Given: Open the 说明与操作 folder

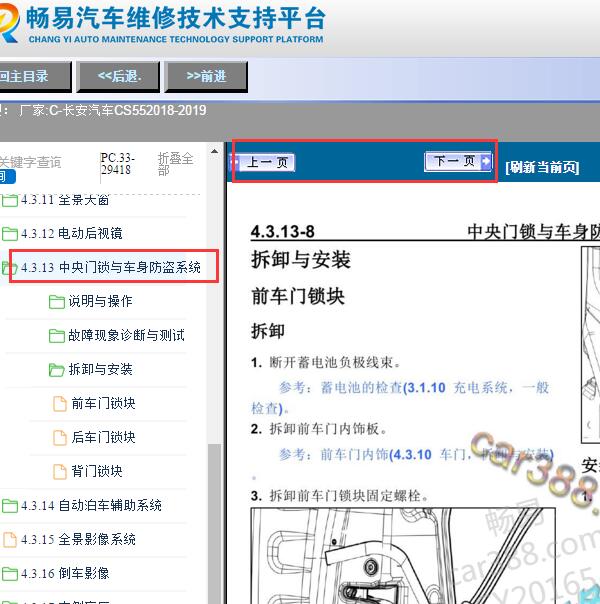Looking at the screenshot, I should [100, 301].
